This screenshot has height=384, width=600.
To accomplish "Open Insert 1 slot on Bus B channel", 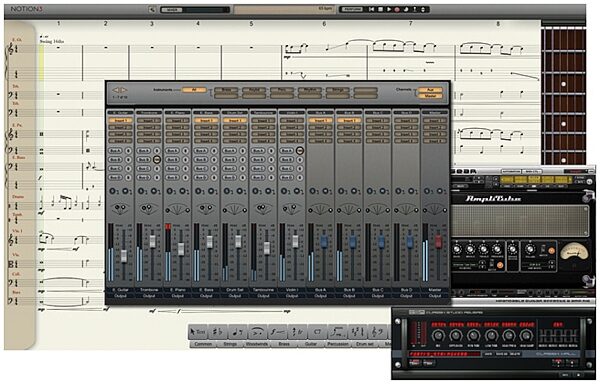I will pyautogui.click(x=349, y=120).
